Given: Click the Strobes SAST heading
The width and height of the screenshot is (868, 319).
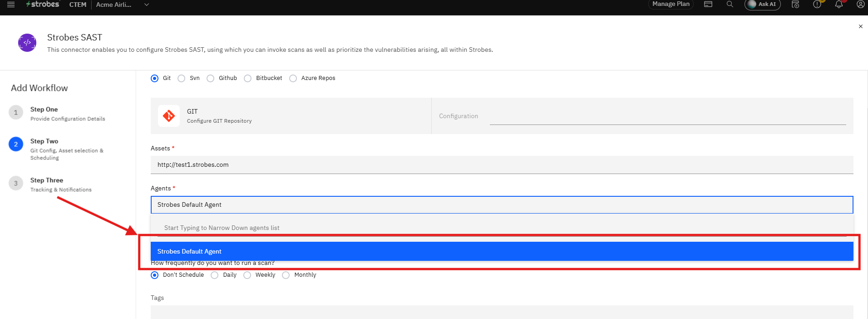Looking at the screenshot, I should (74, 37).
